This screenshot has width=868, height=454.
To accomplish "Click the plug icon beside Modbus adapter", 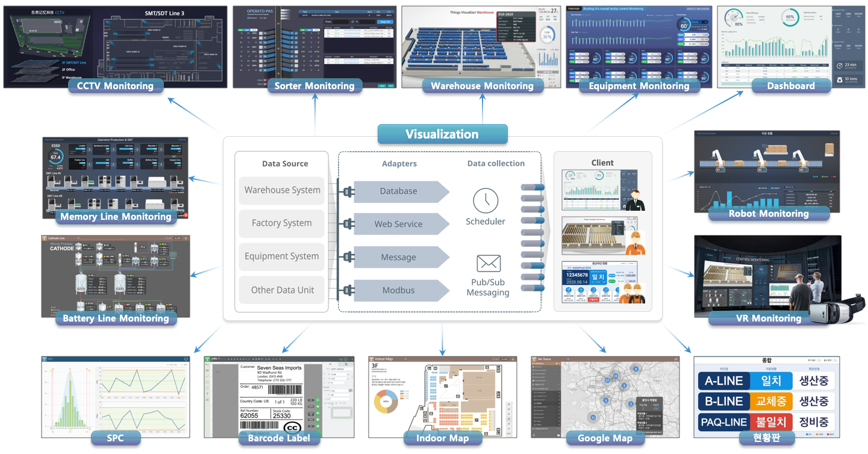I will click(346, 291).
